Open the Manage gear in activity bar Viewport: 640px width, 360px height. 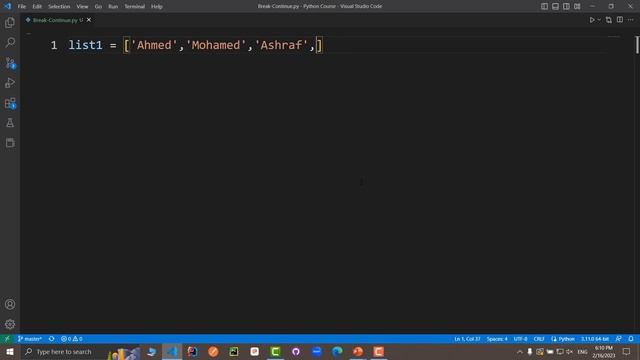click(x=10, y=324)
